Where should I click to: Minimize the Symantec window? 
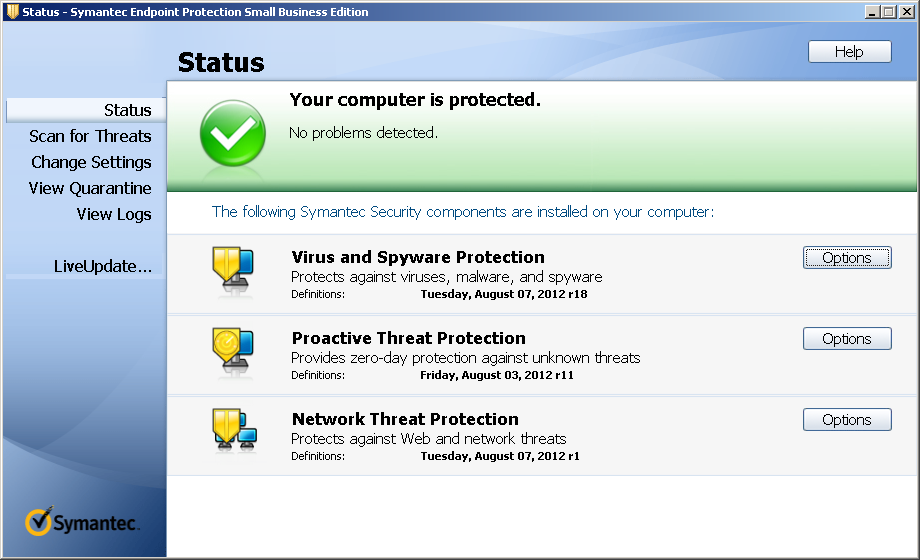point(871,12)
